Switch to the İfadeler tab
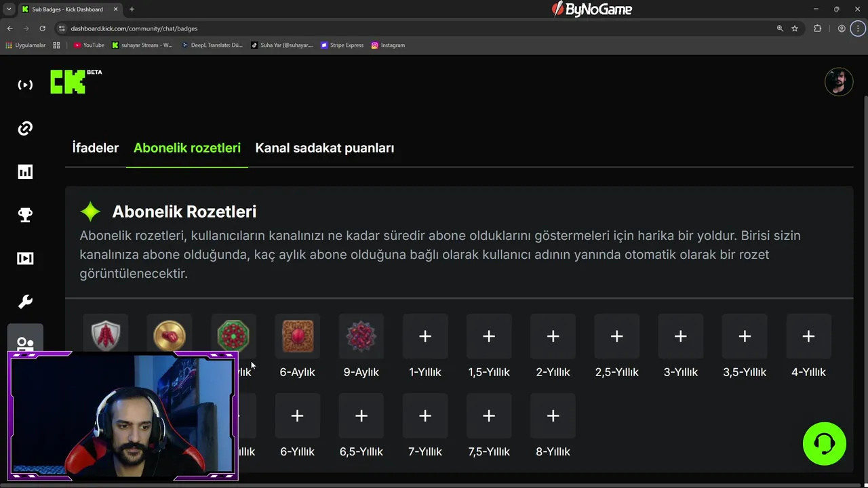 pos(96,148)
